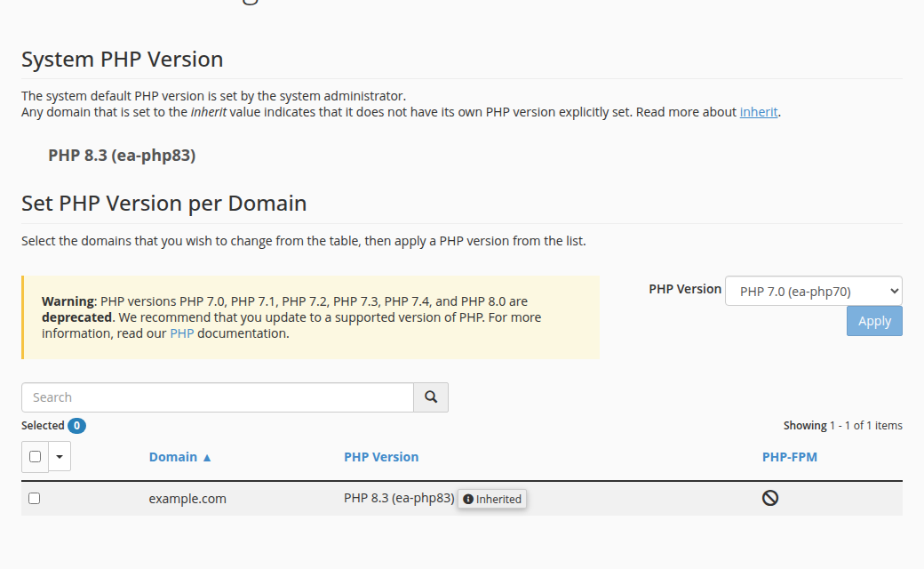This screenshot has width=924, height=569.
Task: Click the Apply button
Action: pos(874,321)
